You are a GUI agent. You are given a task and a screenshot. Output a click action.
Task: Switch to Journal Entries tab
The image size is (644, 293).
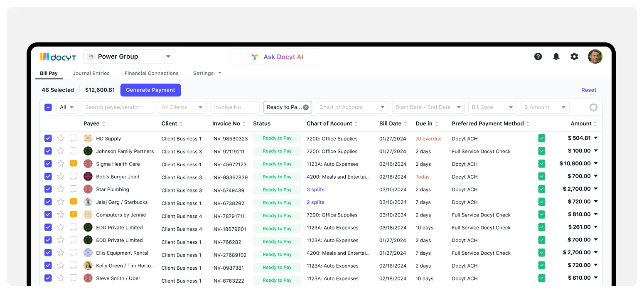coord(91,73)
